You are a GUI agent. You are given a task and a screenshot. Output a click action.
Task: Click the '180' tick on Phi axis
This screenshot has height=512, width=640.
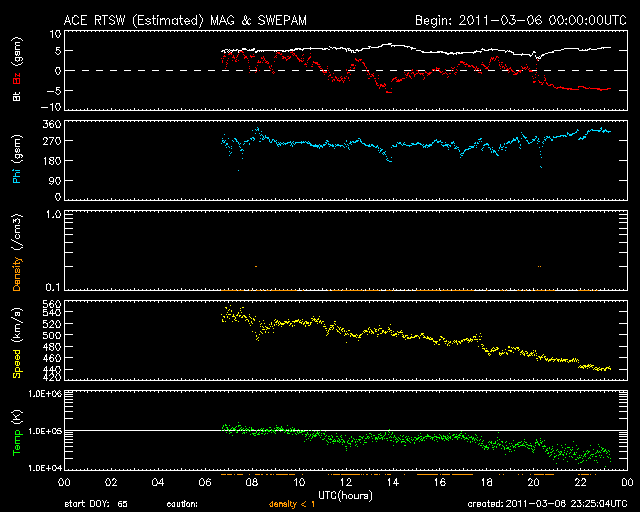click(52, 161)
